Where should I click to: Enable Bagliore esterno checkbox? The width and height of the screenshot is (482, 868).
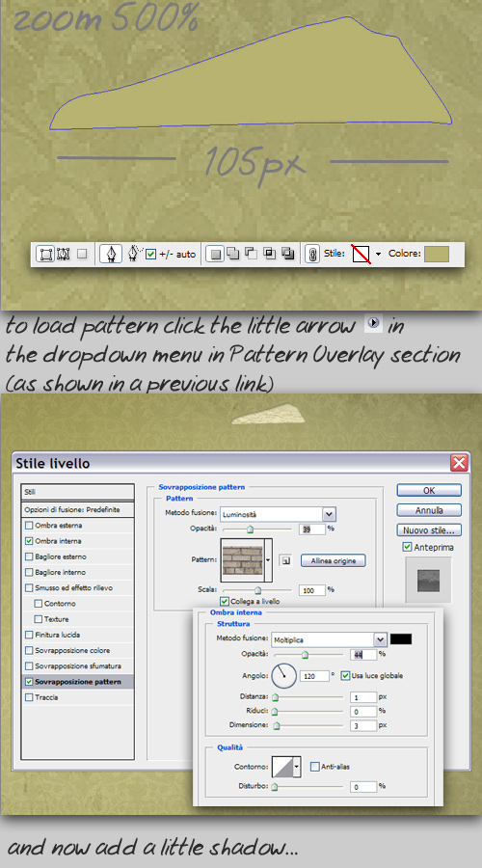[x=29, y=556]
